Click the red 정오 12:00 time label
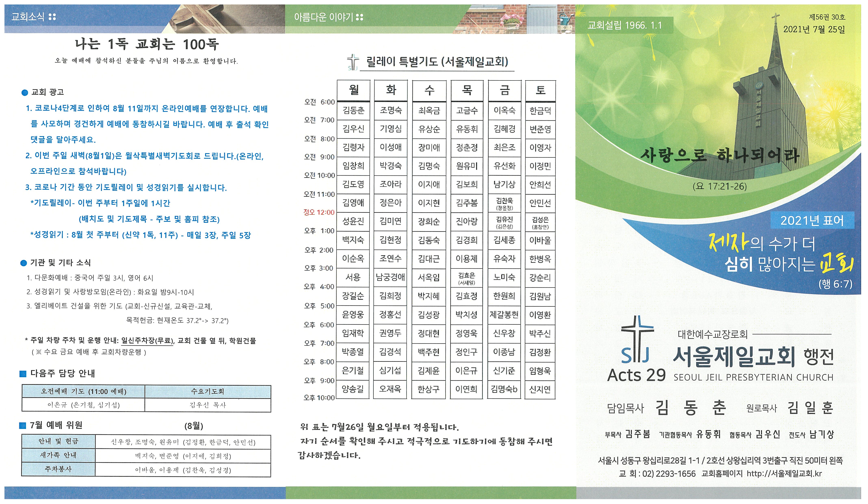This screenshot has width=868, height=504. pos(319,212)
